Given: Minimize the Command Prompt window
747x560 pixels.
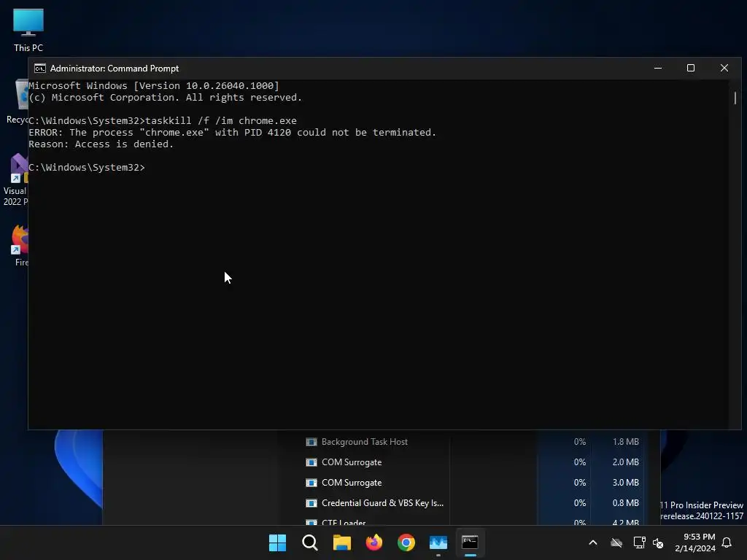Looking at the screenshot, I should [x=658, y=68].
